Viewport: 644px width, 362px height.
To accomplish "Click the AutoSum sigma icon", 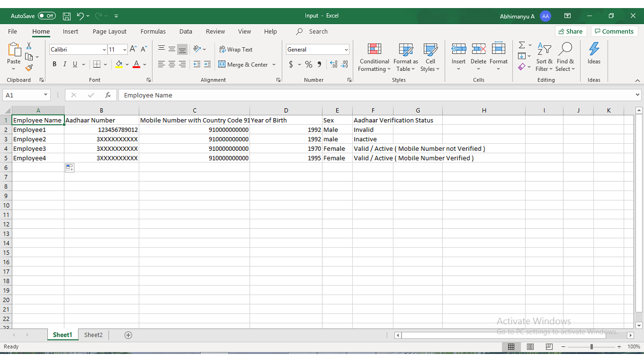I will click(x=522, y=45).
